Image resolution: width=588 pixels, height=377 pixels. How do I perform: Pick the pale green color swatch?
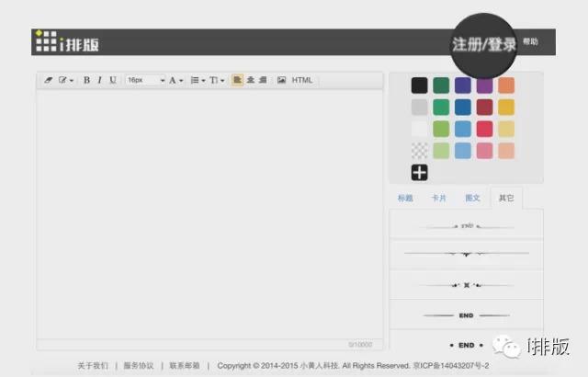(x=441, y=151)
